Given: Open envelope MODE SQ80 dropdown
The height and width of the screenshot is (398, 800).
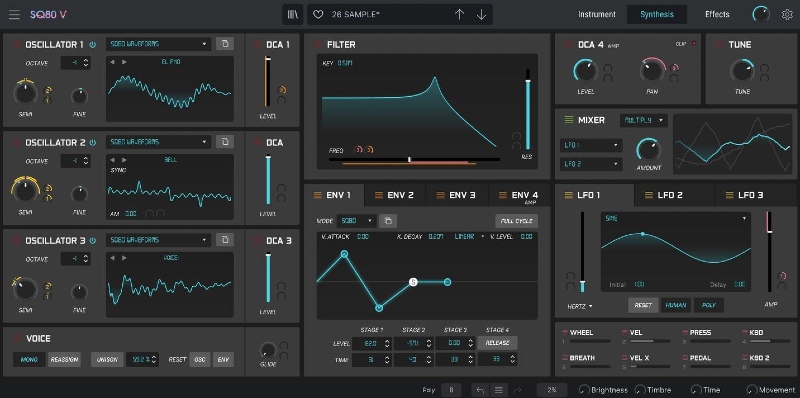Looking at the screenshot, I should click(x=357, y=221).
